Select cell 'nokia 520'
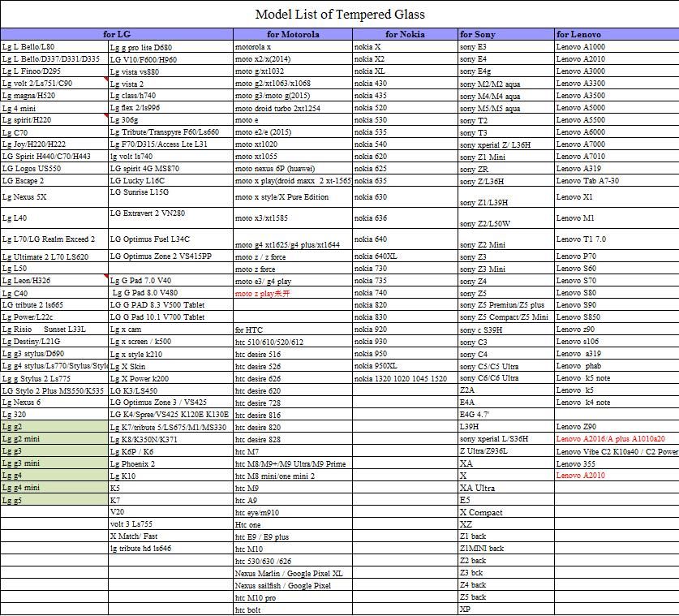Screen dimensions: 679x616 click(x=405, y=107)
